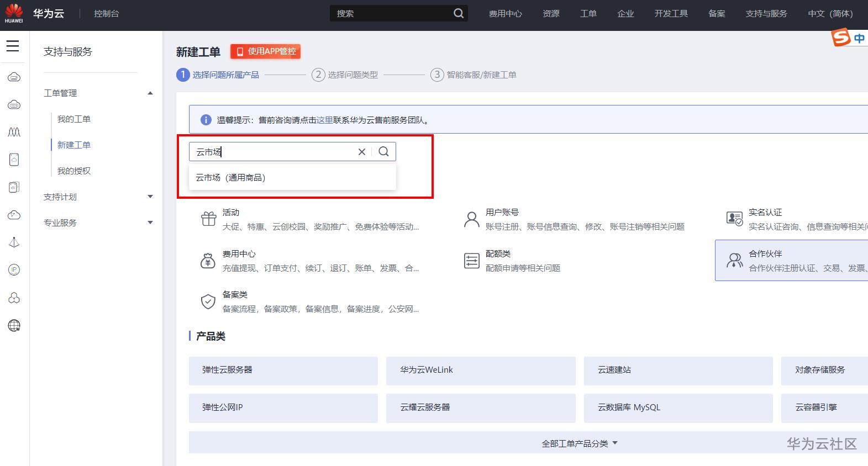Click the IP circle sidebar icon
868x466 pixels.
coord(14,270)
